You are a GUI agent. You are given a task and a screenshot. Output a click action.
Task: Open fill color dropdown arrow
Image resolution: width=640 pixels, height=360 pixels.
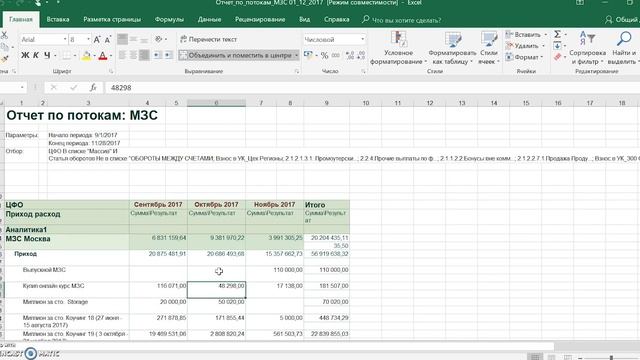[94, 56]
